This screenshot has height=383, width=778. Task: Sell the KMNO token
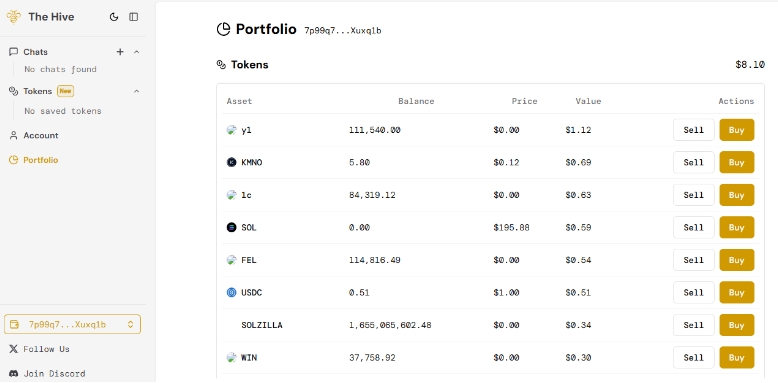[x=694, y=162]
